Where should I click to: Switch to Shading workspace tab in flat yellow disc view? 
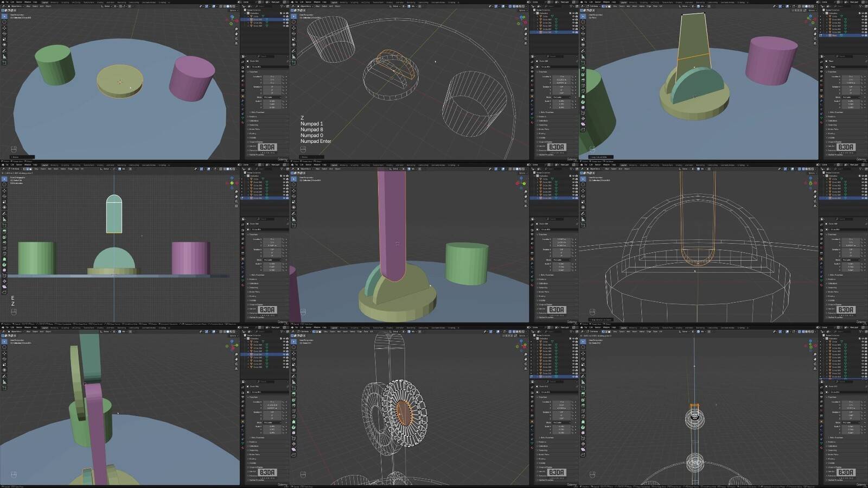click(100, 2)
